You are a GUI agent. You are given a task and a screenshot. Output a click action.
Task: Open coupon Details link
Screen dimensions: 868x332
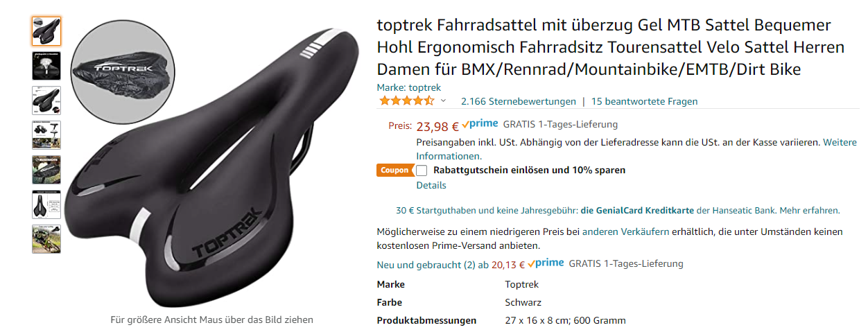[x=431, y=185]
